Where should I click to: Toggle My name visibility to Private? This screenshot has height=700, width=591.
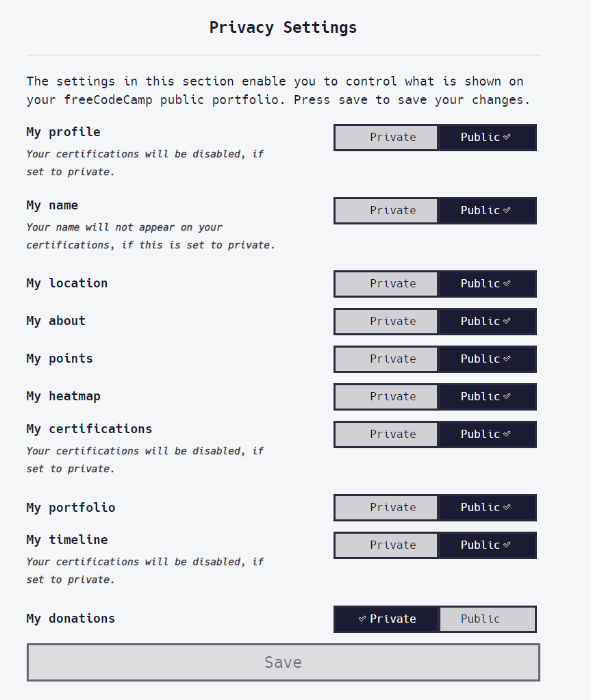coord(386,210)
